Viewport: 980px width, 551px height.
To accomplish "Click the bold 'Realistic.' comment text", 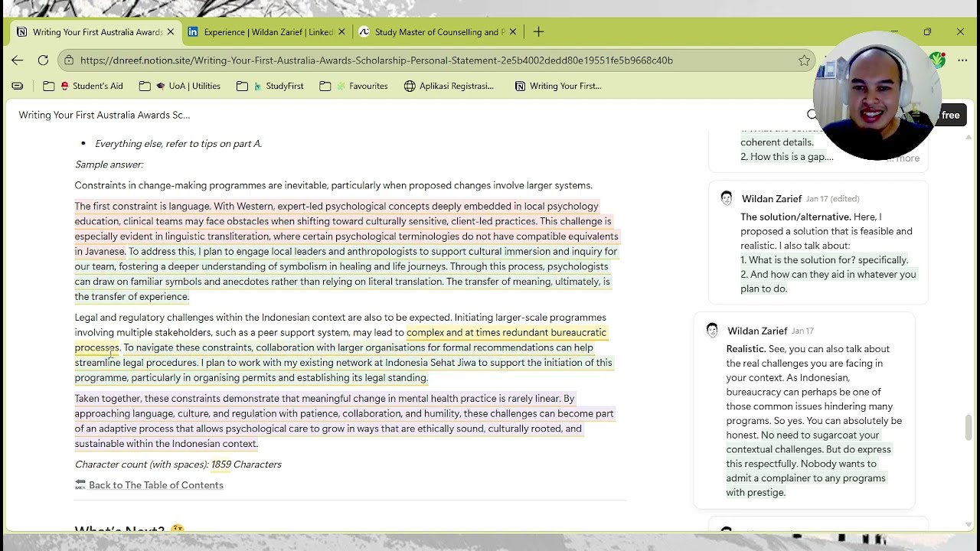I will pyautogui.click(x=746, y=349).
